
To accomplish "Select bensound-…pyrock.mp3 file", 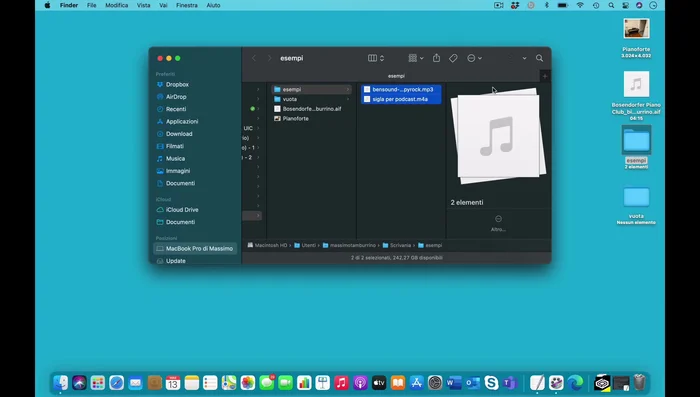I will tap(401, 89).
